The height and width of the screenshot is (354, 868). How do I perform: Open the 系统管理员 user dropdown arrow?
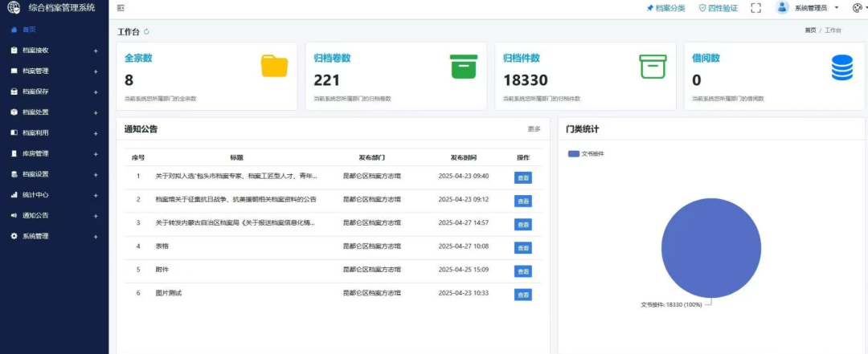coord(837,8)
